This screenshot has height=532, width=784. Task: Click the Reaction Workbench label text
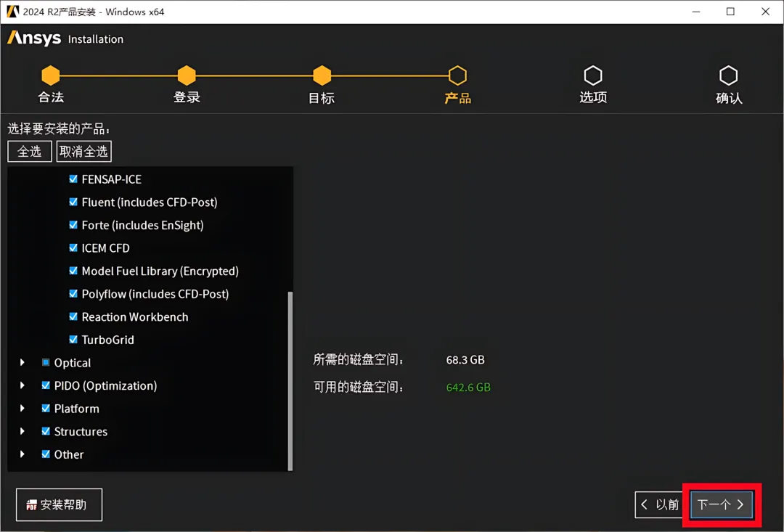[x=135, y=317]
